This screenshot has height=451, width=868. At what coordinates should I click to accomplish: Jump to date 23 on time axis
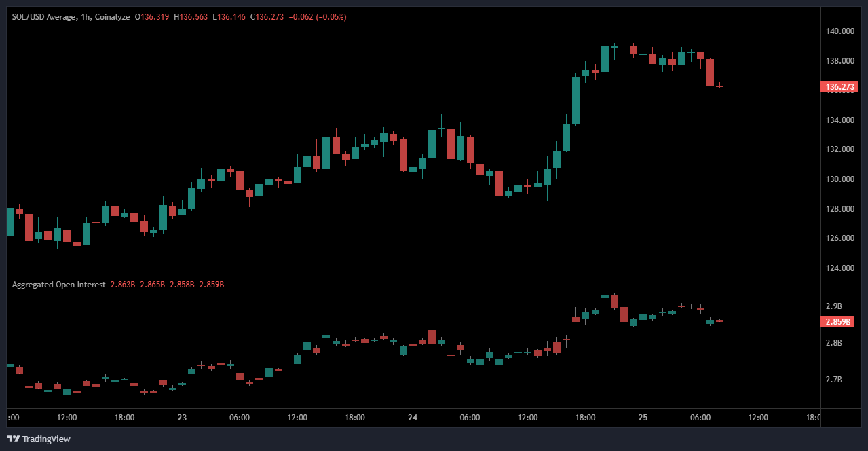point(182,418)
